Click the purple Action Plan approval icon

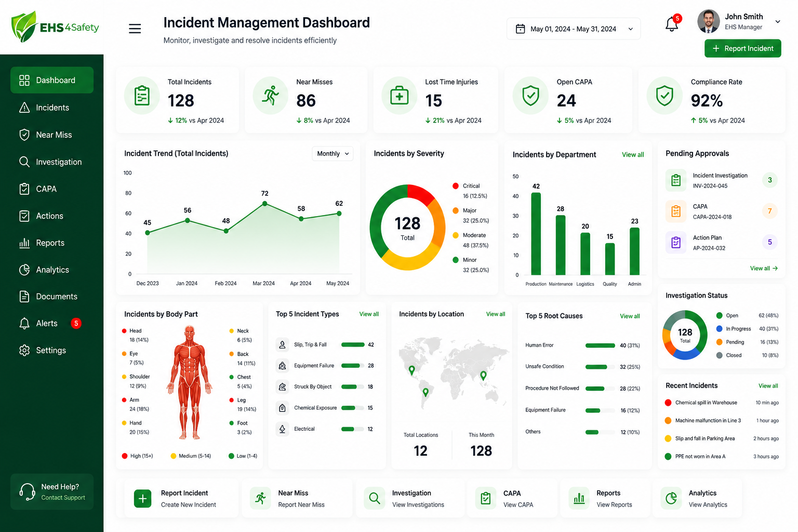[x=676, y=243]
